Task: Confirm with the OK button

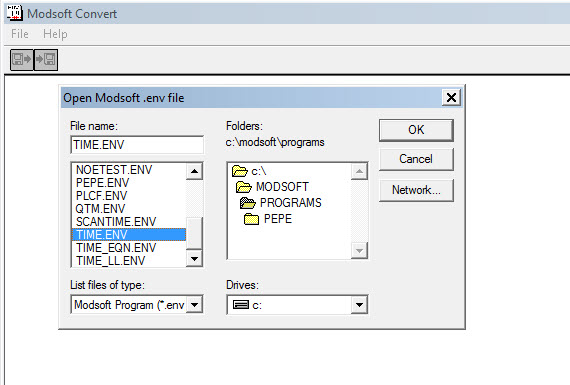Action: click(416, 130)
